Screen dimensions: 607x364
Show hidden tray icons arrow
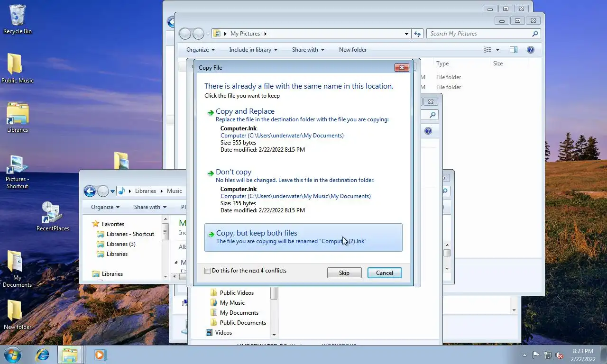coord(524,355)
